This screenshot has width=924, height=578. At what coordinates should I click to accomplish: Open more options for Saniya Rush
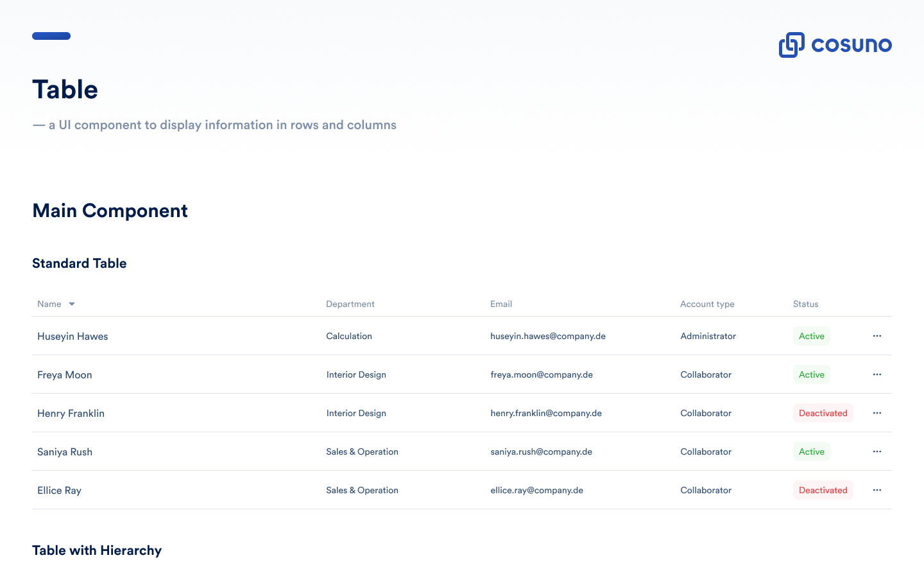pos(877,451)
